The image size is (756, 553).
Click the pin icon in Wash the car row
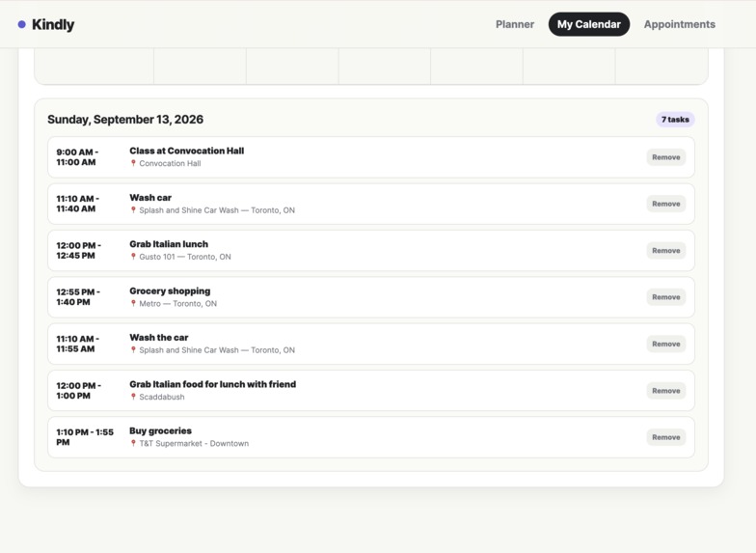coord(133,349)
